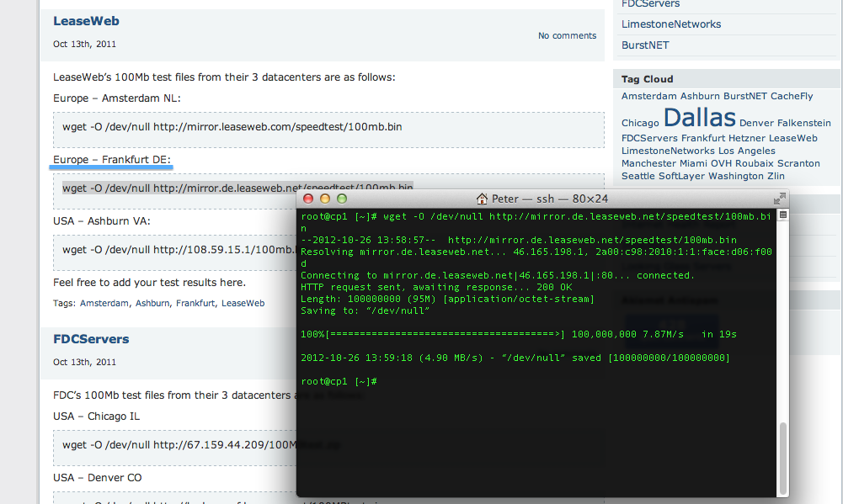Click the Ashburn tag under LeaseWeb post

(152, 303)
